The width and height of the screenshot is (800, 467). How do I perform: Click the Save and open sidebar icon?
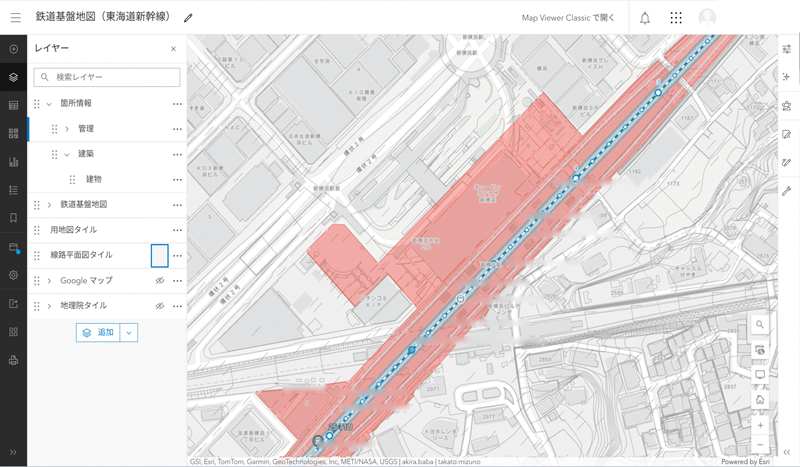13,248
